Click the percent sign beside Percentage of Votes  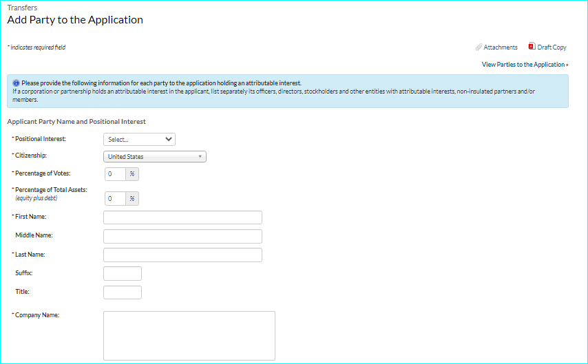pyautogui.click(x=132, y=174)
